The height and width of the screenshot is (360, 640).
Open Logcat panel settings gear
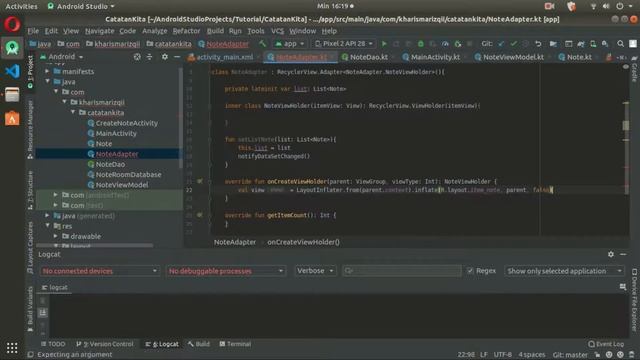coord(611,254)
